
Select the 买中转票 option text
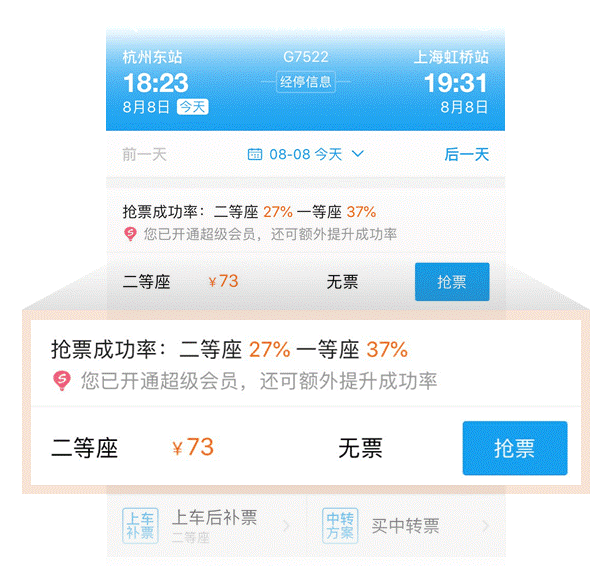(x=405, y=525)
